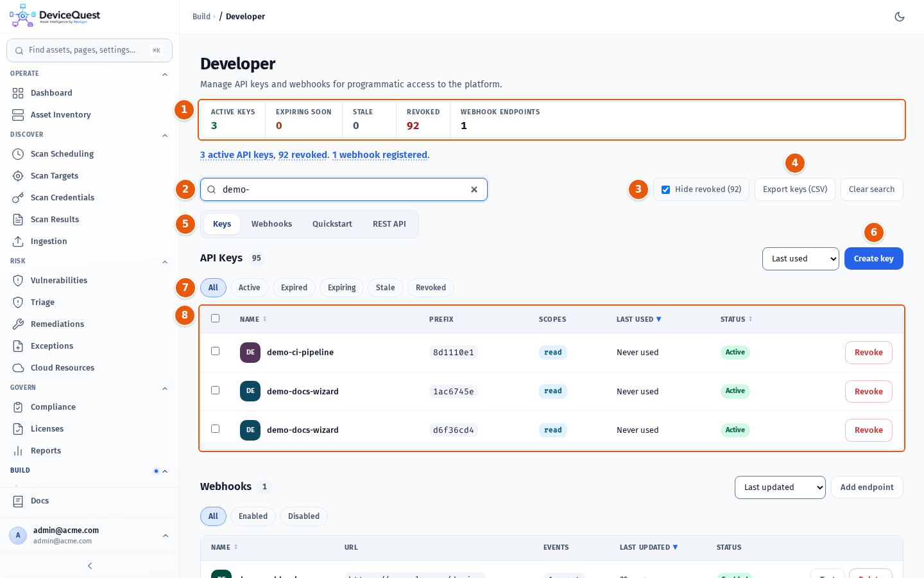Viewport: 924px width, 578px height.
Task: Switch to the Keys tab
Action: [x=222, y=224]
